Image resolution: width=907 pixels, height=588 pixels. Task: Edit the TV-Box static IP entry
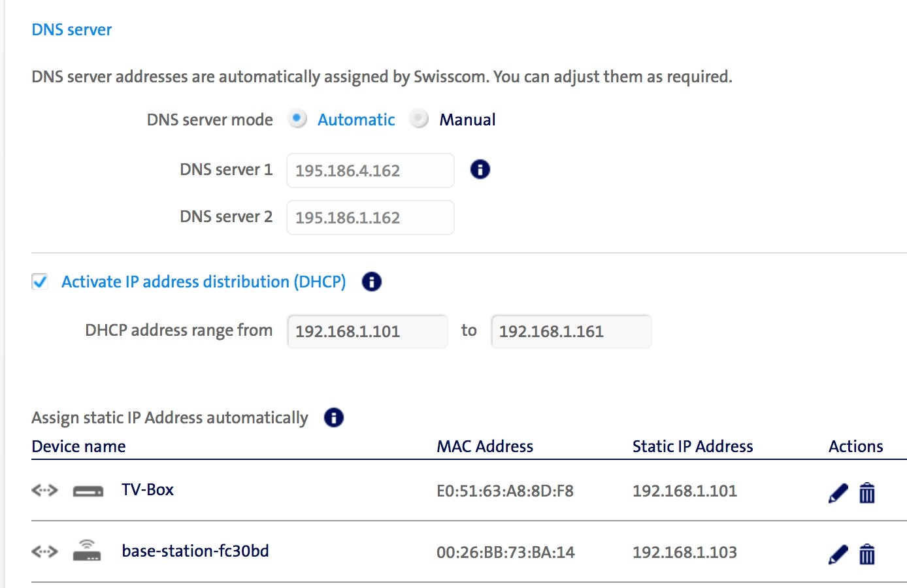(838, 493)
